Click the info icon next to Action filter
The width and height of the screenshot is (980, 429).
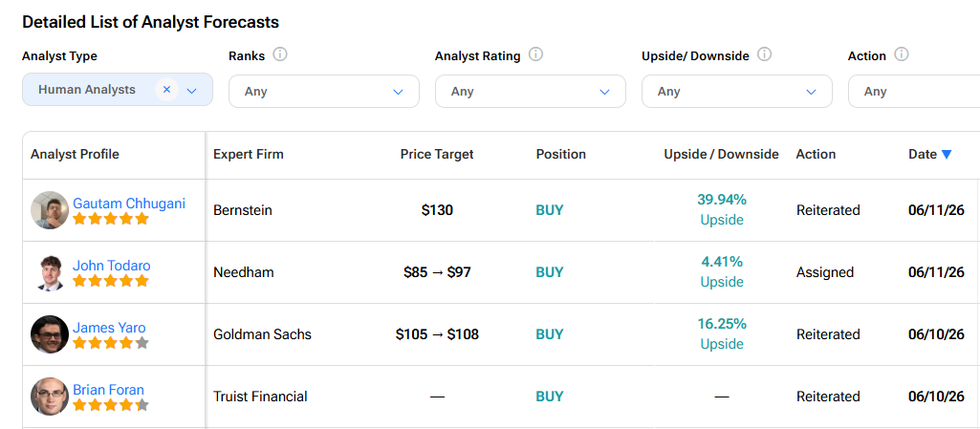coord(902,55)
